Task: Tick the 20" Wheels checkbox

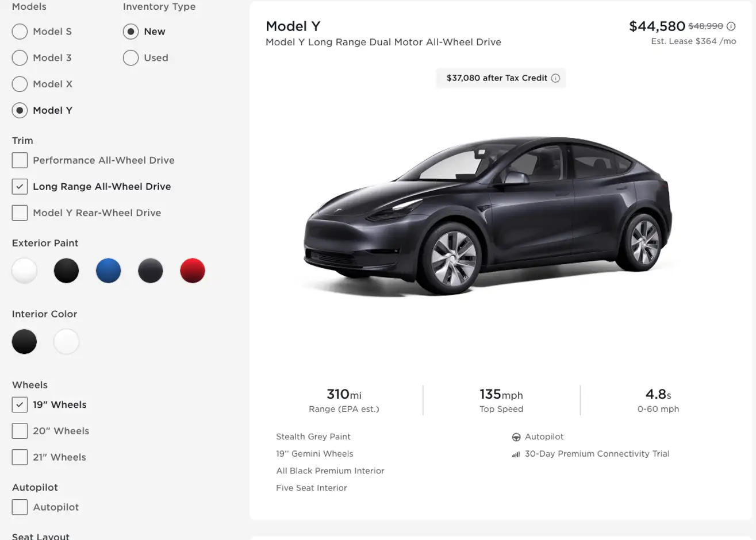Action: [x=20, y=431]
